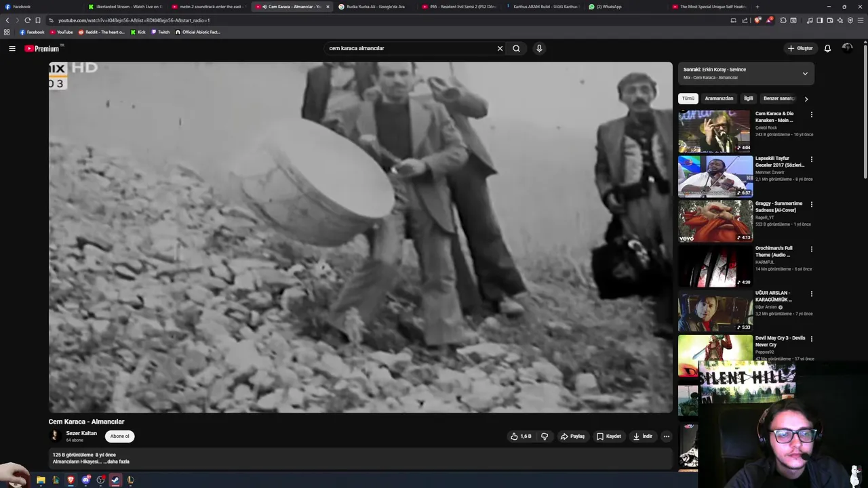Switch to the Facebook browser tab

(x=41, y=7)
